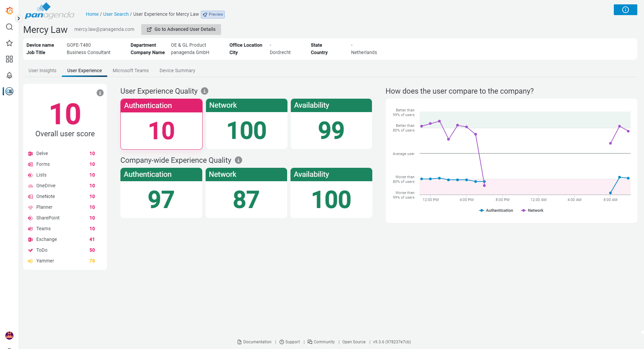The width and height of the screenshot is (644, 349).
Task: Select the user Authentication score card
Action: 161,124
